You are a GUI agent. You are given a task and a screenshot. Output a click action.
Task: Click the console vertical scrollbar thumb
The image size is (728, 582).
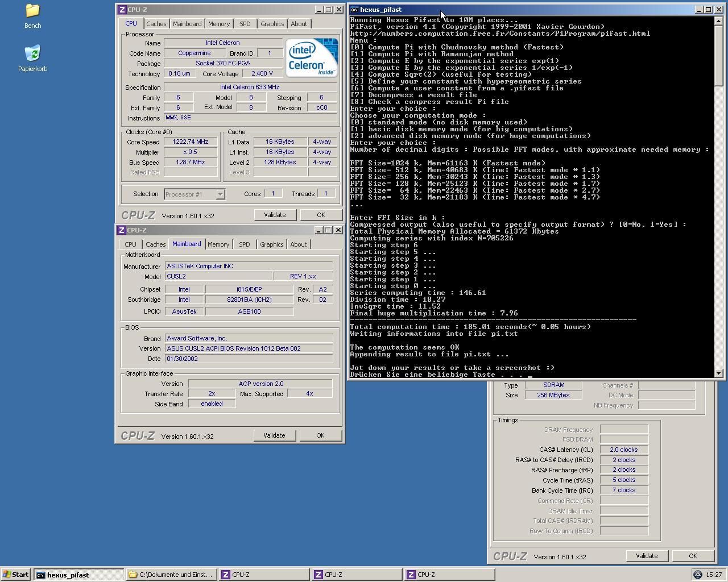[718, 56]
